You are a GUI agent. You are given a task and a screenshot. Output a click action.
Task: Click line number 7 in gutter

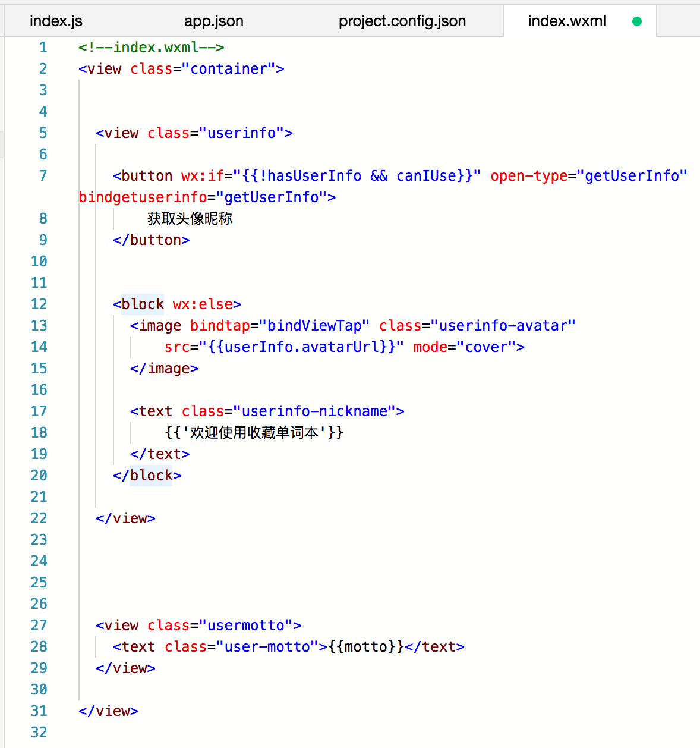[x=43, y=176]
